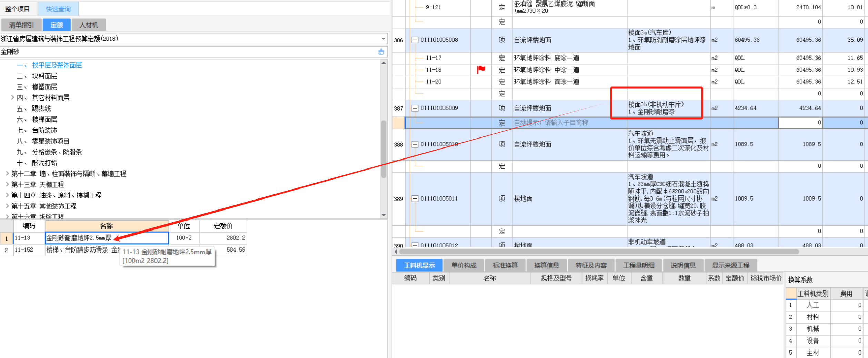This screenshot has width=868, height=358.
Task: Click the 自动提示:请输入子目简称 input cell
Action: (569, 123)
